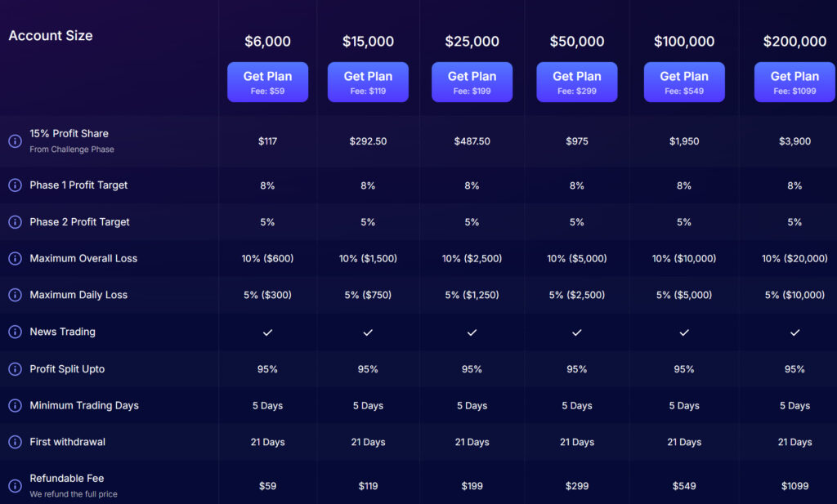Click info icon beside First withdrawal
Viewport: 837px width, 504px height.
click(x=15, y=442)
